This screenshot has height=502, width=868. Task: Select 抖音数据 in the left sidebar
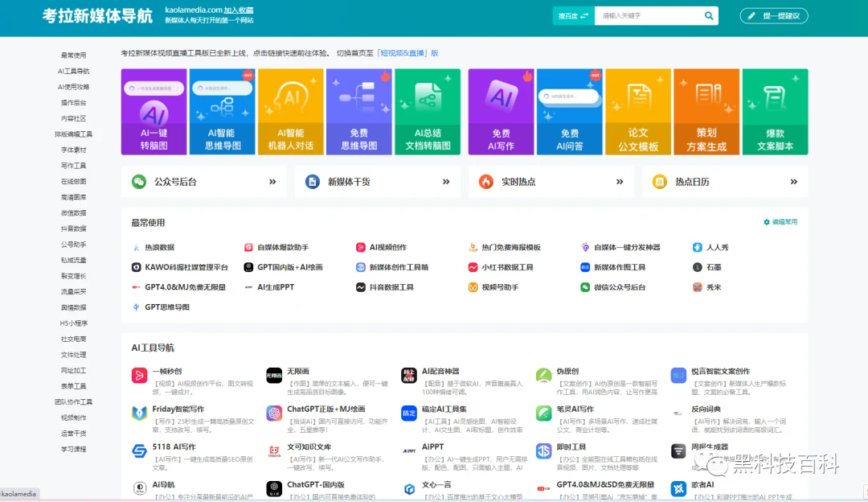click(x=74, y=228)
